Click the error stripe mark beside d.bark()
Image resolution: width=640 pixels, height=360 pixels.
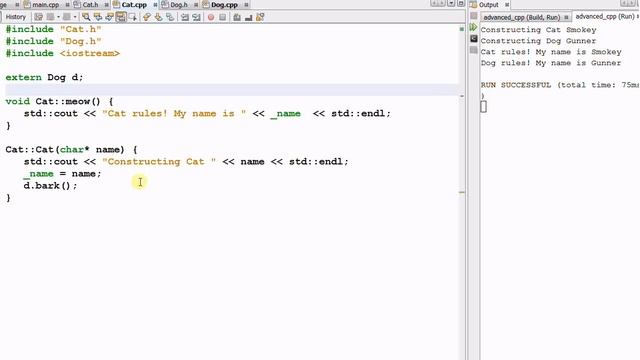click(x=462, y=192)
